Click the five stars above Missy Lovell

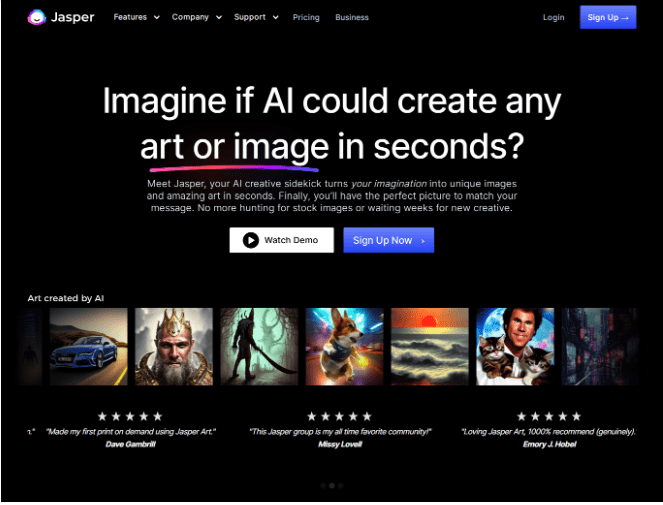(x=339, y=417)
